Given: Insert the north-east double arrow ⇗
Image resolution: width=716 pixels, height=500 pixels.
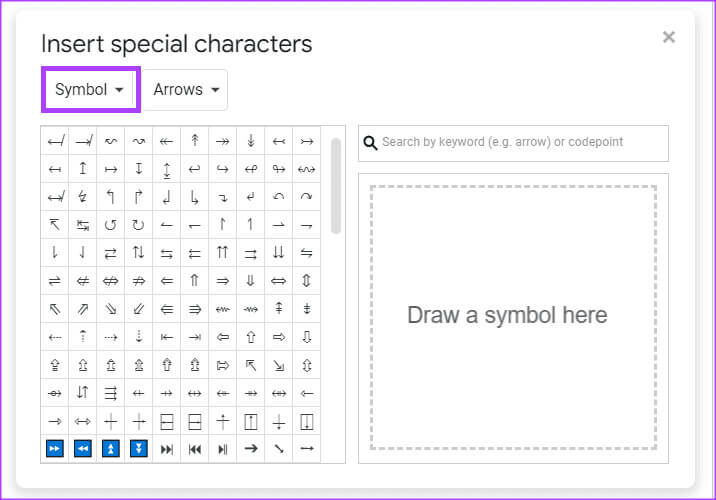Looking at the screenshot, I should (83, 309).
